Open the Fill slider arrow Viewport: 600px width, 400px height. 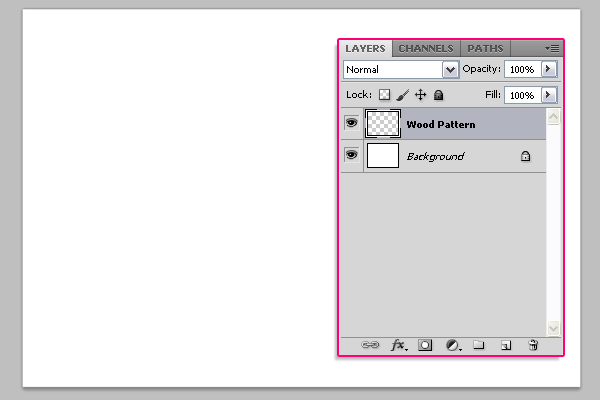[x=549, y=95]
